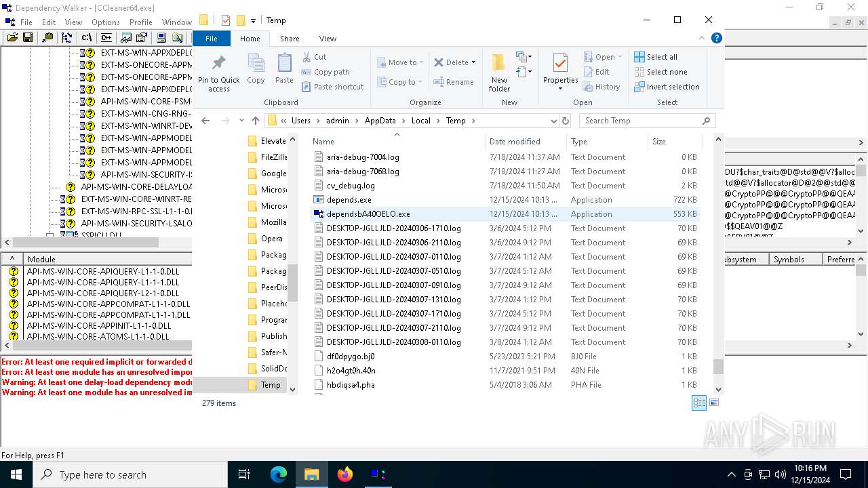Go up one folder level arrow
This screenshot has height=488, width=868.
coord(255,121)
